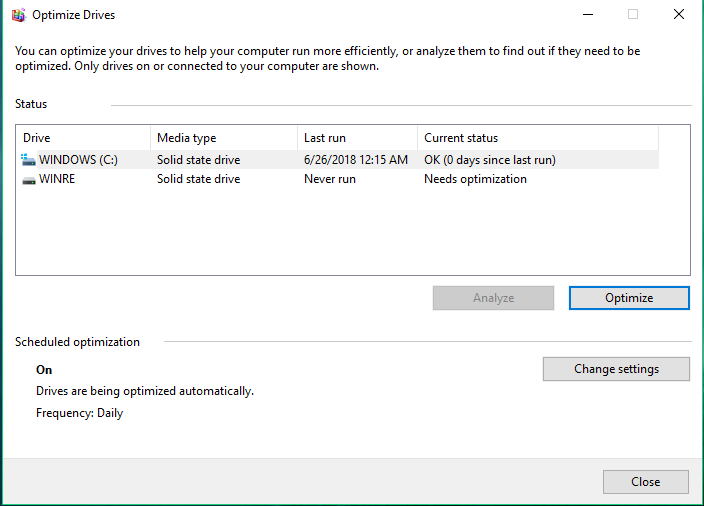Click the 'OK (0 days since last run)' status
This screenshot has height=506, width=704.
pos(490,159)
